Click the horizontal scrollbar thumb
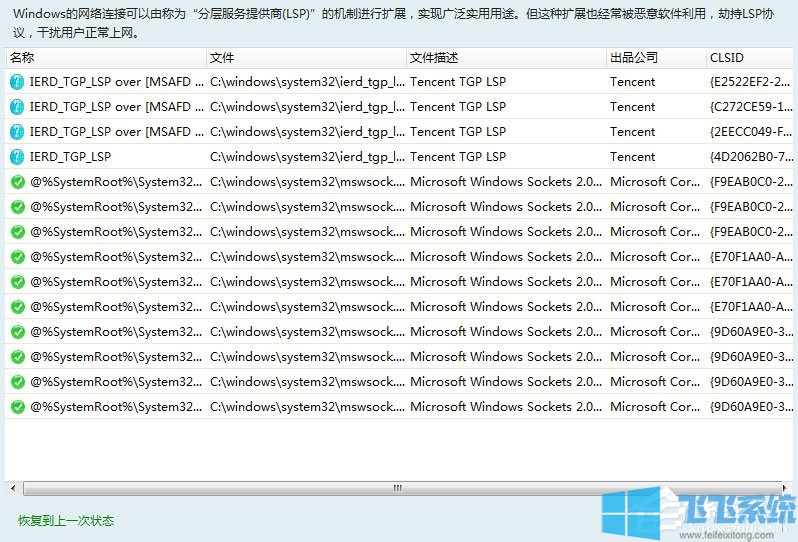 (x=397, y=488)
